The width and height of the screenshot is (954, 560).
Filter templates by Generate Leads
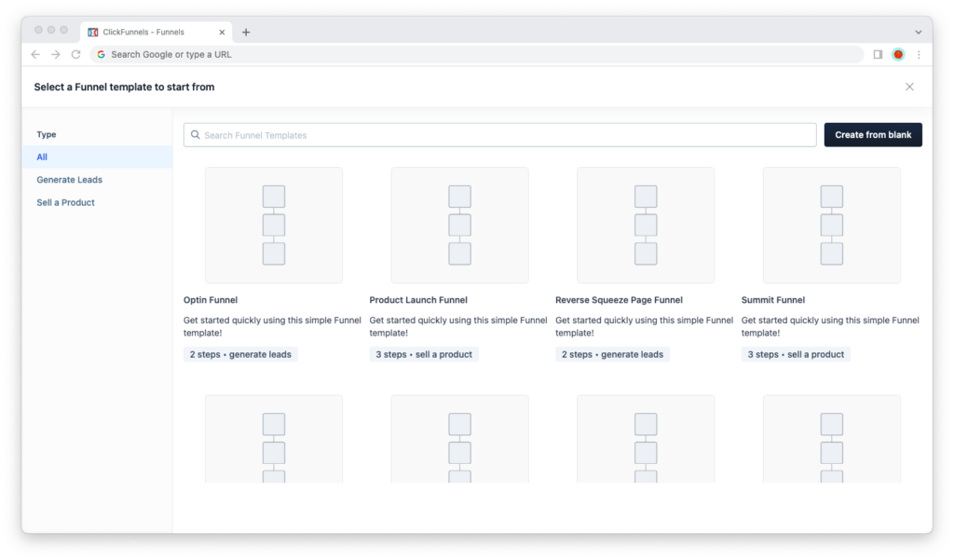coord(69,180)
